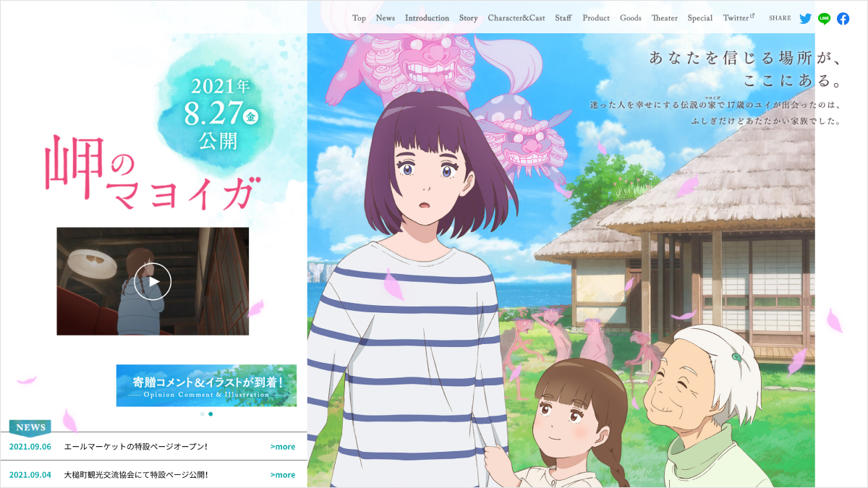Click the 2021.09.06 news date

(x=30, y=447)
